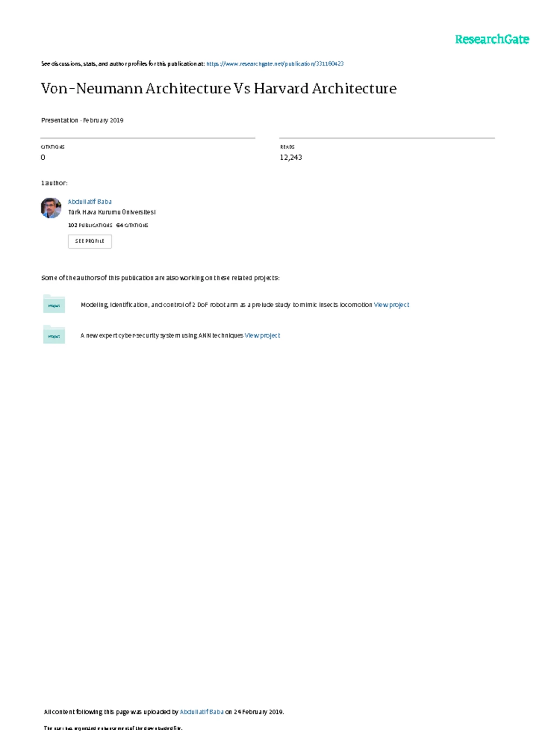This screenshot has width=560, height=747.
Task: Click Türk Hava Kurumu Üniversitesi affiliation
Action: pyautogui.click(x=112, y=212)
